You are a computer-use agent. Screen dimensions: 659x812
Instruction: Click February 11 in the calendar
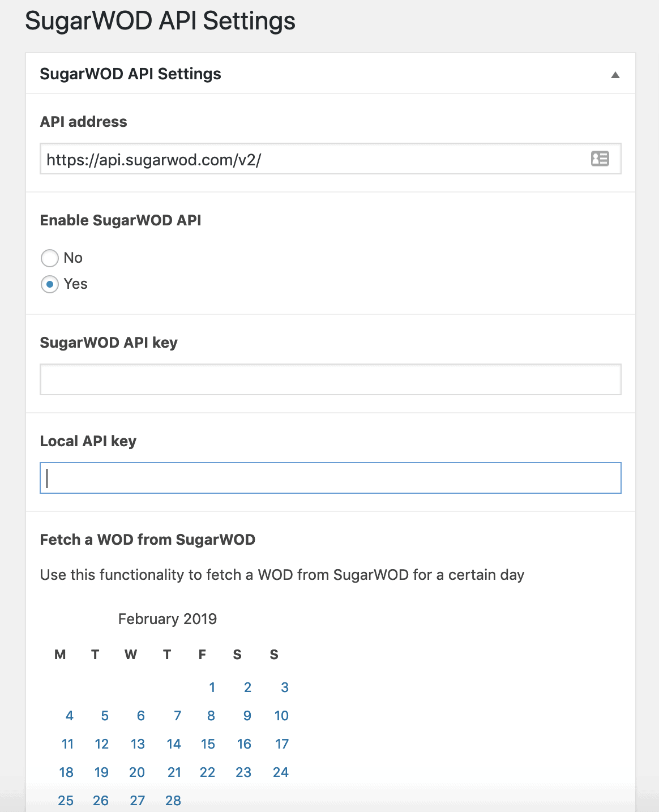(67, 744)
